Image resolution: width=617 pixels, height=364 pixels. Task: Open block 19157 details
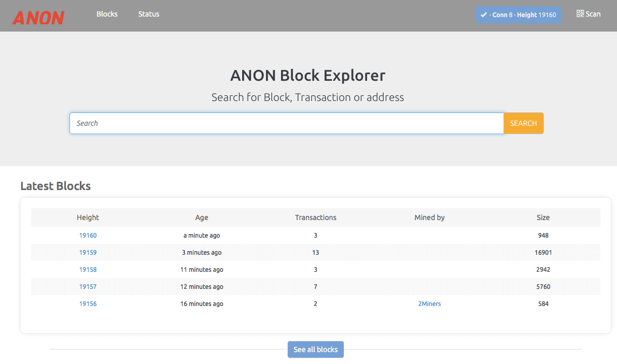88,287
